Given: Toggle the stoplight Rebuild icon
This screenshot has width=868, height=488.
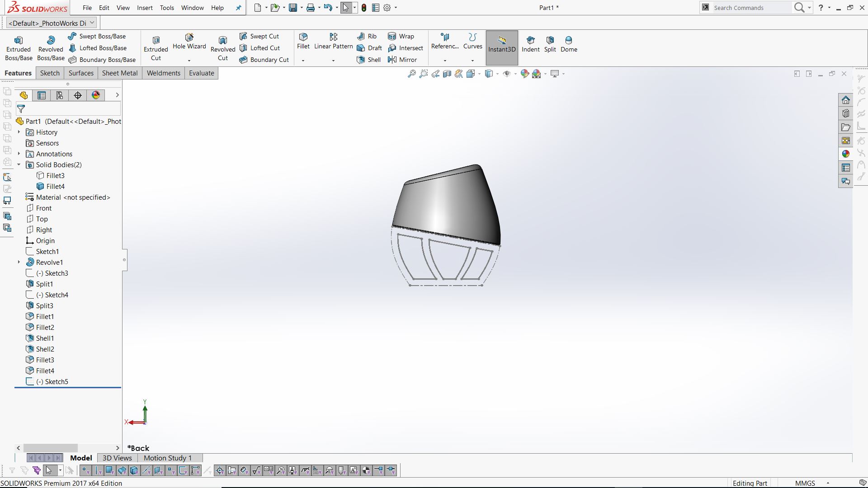Looking at the screenshot, I should 364,8.
